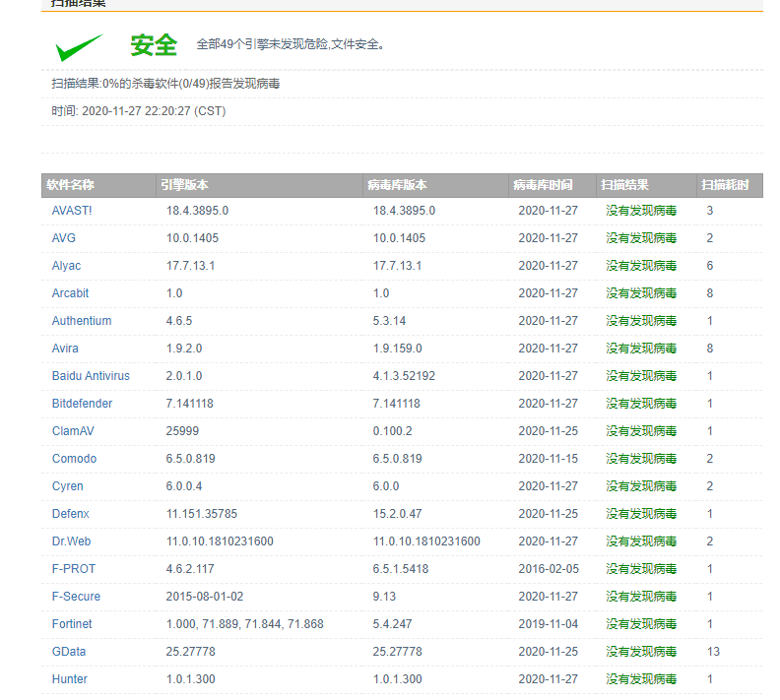Open the GData engine link
The width and height of the screenshot is (780, 700).
69,652
